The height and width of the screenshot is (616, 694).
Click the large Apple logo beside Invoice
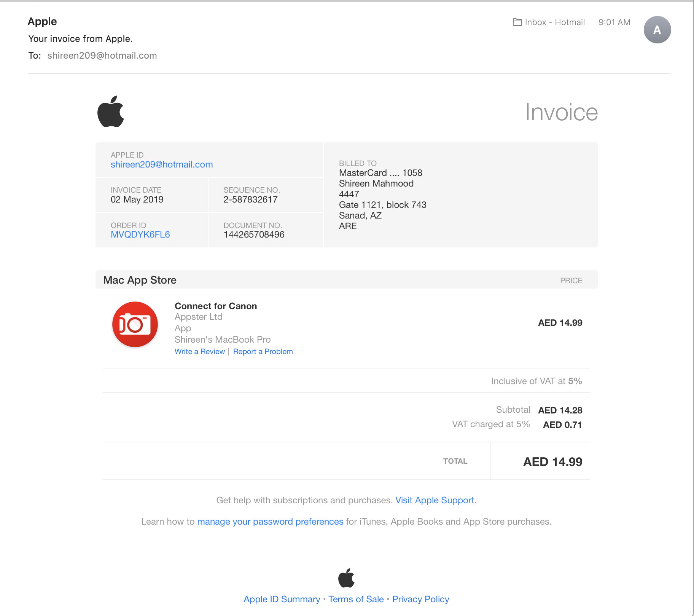point(111,112)
